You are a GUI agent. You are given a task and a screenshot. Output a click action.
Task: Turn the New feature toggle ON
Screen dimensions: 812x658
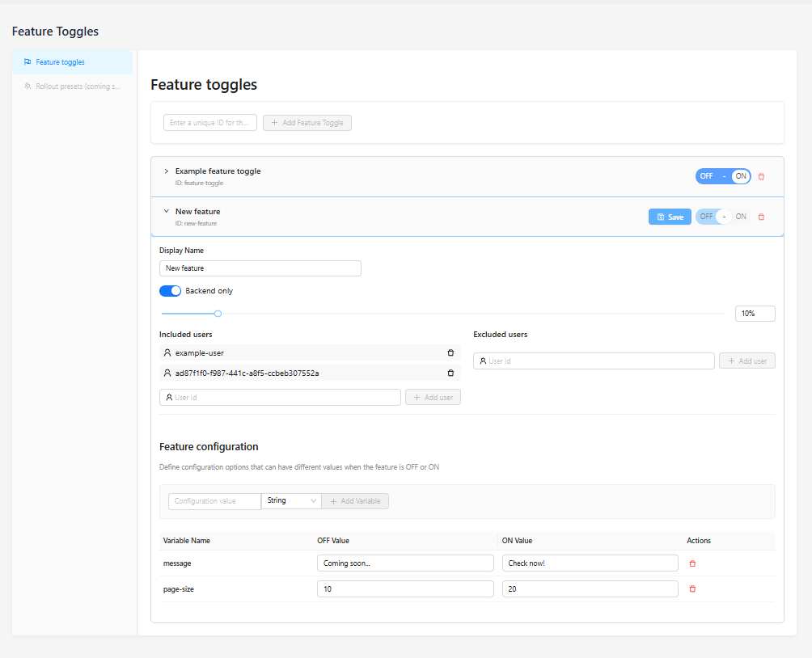coord(740,216)
